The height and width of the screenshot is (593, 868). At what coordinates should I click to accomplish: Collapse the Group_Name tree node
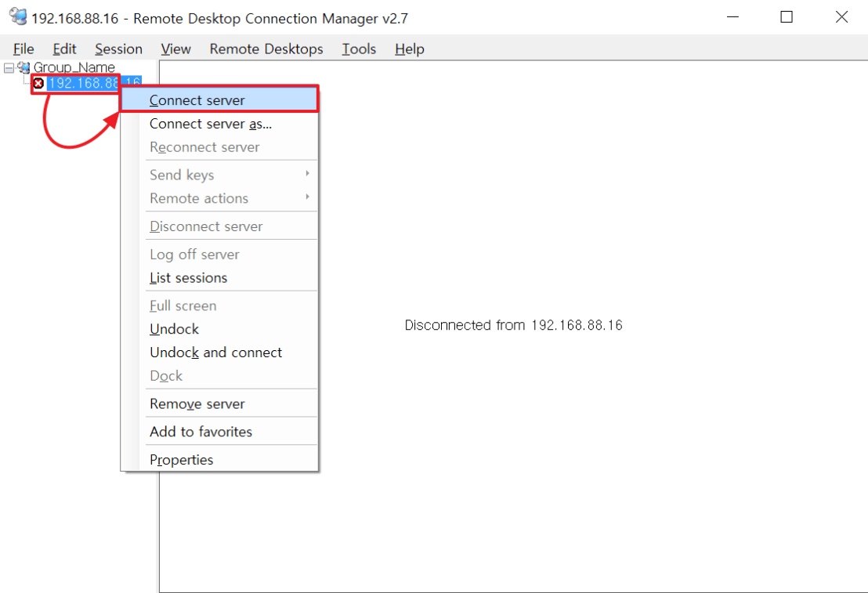[9, 68]
